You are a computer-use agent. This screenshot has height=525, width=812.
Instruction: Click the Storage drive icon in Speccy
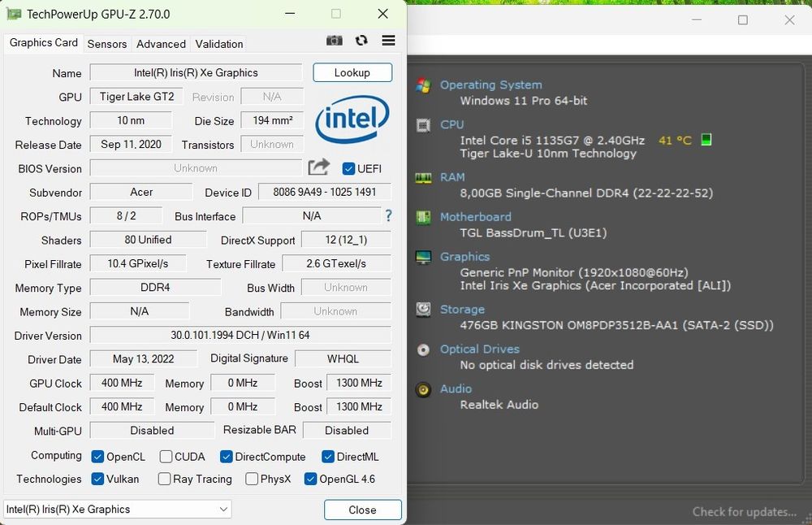click(x=423, y=310)
